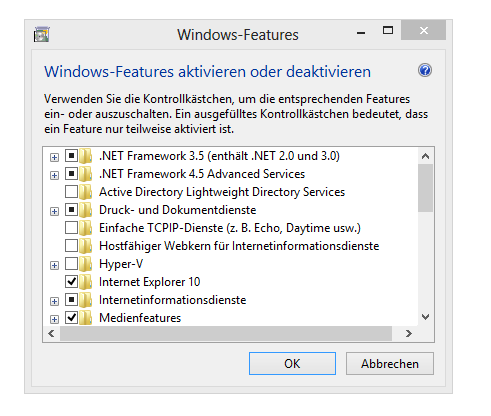Image resolution: width=491 pixels, height=416 pixels.
Task: Select Hostfähiger Webkern für Internetinformationsdienste entry
Action: coord(239,246)
